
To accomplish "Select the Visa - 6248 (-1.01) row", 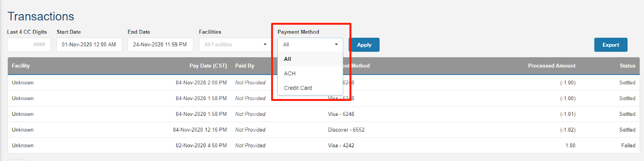I will click(324, 114).
